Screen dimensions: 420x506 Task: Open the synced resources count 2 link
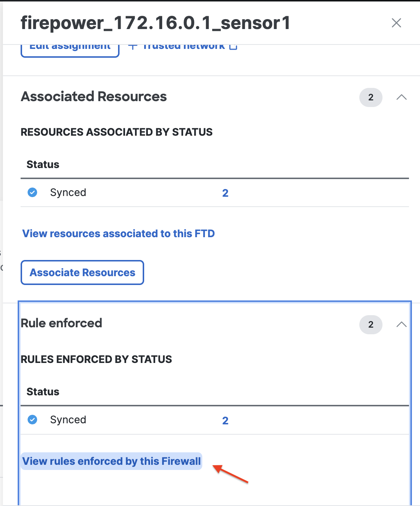coord(225,193)
